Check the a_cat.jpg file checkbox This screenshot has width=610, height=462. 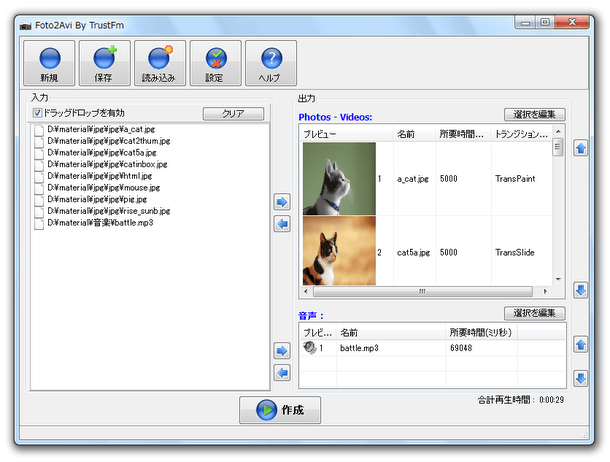tap(39, 130)
